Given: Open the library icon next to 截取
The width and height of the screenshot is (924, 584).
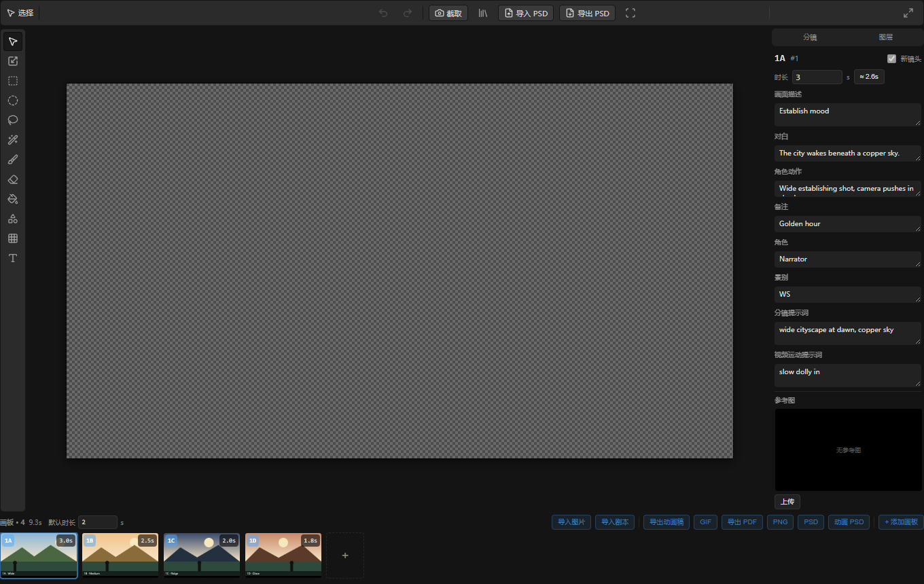Looking at the screenshot, I should click(x=483, y=13).
